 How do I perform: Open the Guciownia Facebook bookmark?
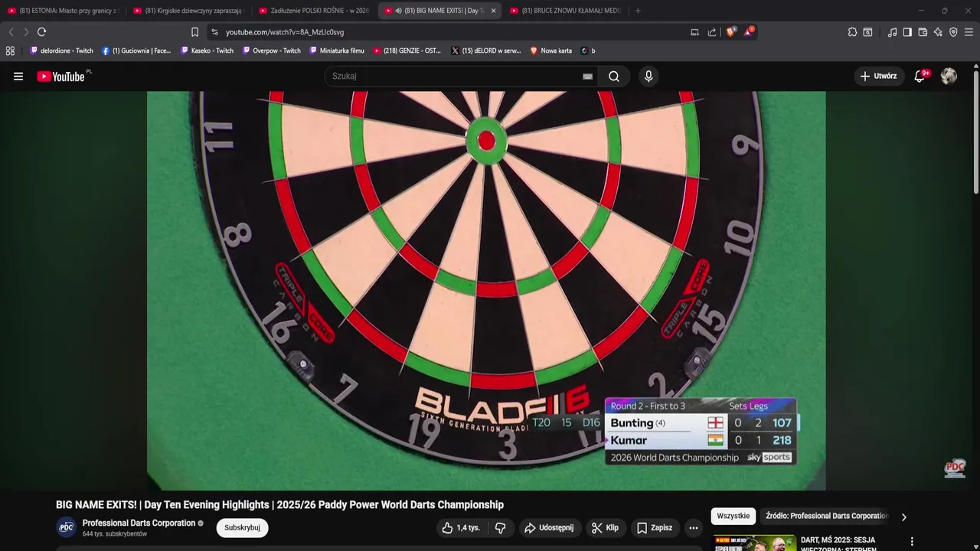[137, 51]
